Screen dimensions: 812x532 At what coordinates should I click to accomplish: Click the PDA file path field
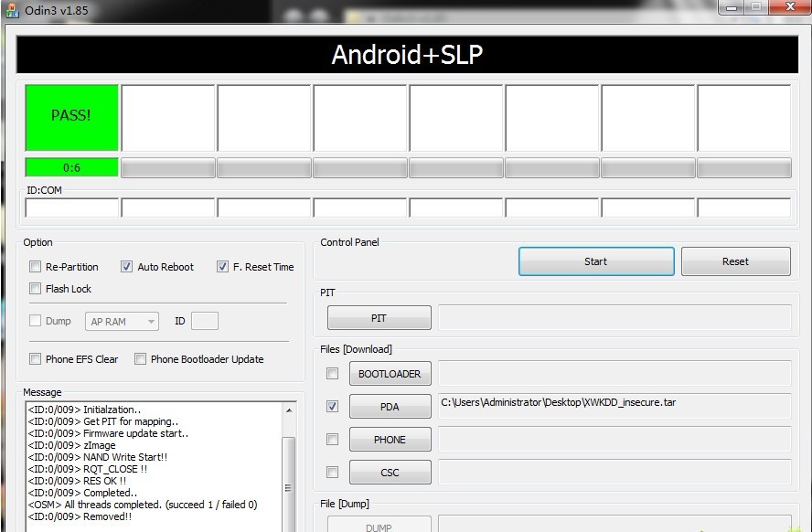614,406
